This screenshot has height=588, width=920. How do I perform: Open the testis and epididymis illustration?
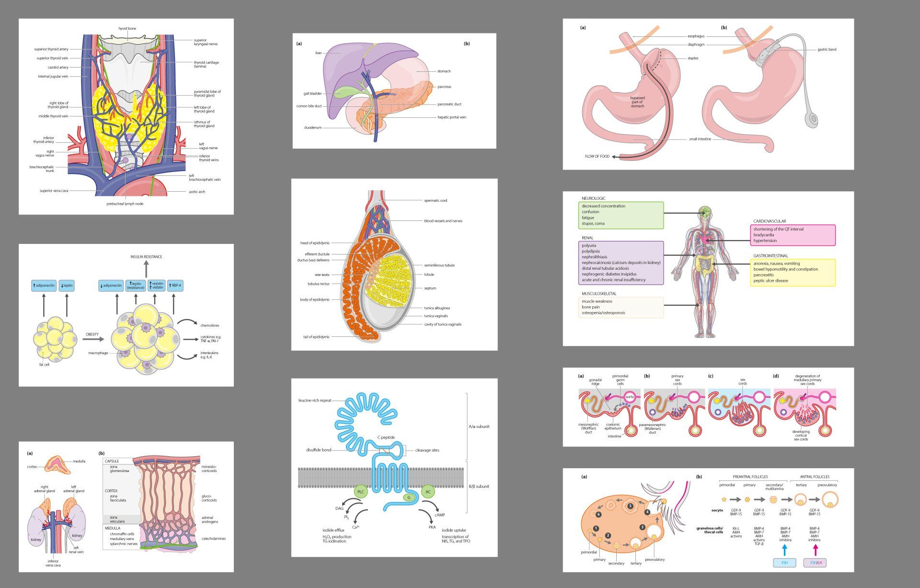[x=394, y=265]
